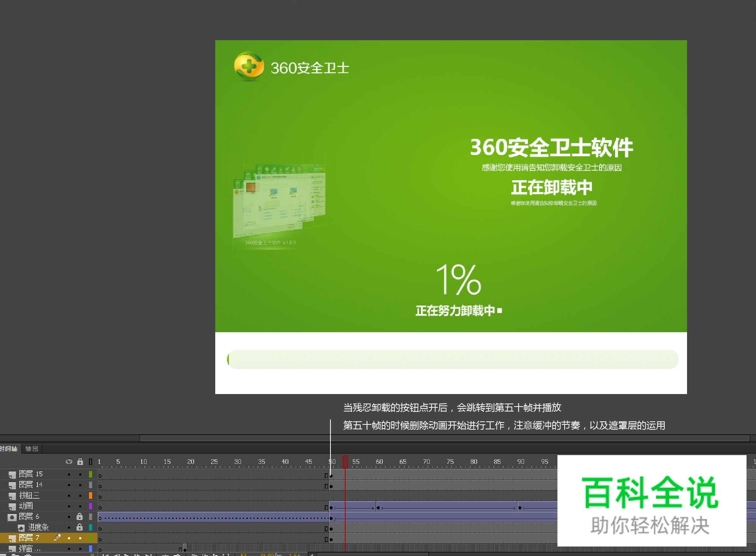The width and height of the screenshot is (756, 556).
Task: Click the 25.00 fps frame rate value
Action: pos(268,555)
